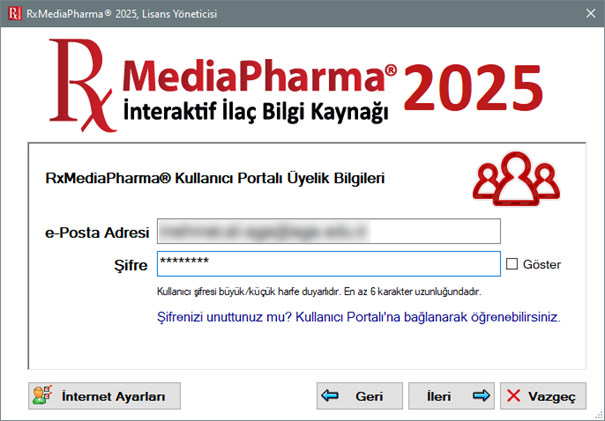Click into the Şifre password field

329,264
